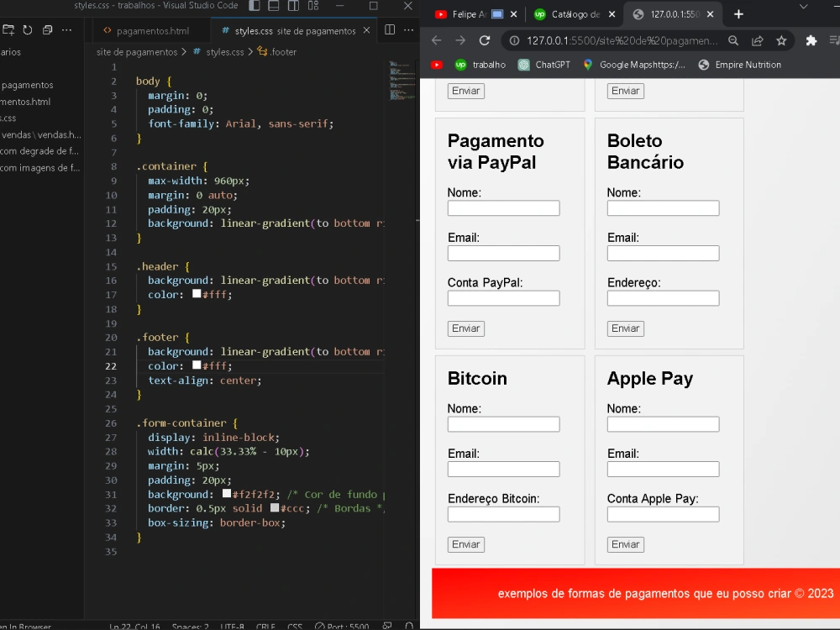Click the Conta Apple Pay input field
The image size is (840, 630).
[664, 514]
